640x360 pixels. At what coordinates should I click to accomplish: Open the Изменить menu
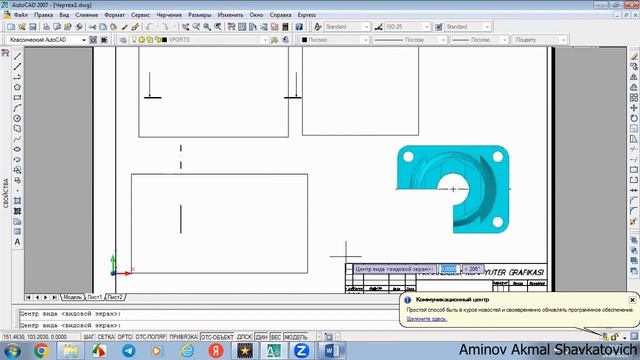[230, 15]
